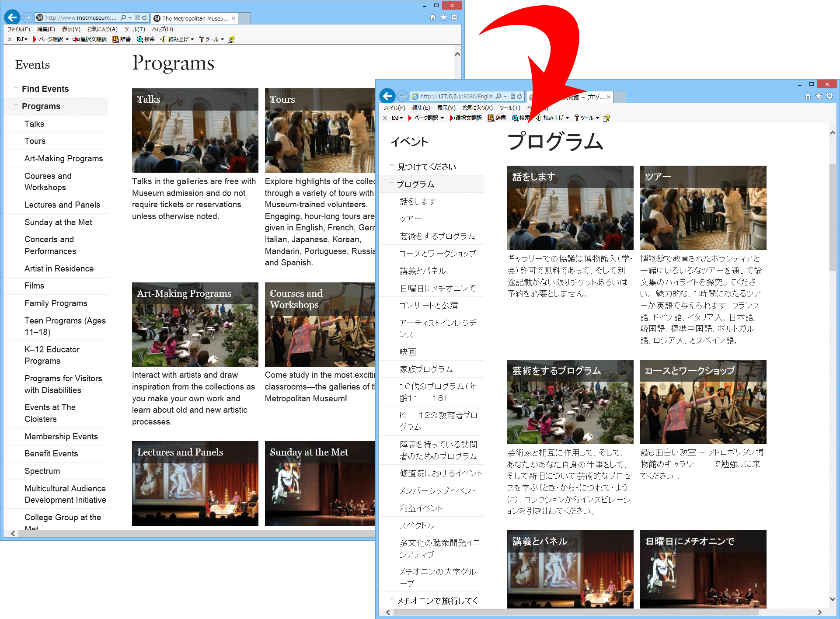Open お気に入り(A) menu in English window
The image size is (840, 619).
tap(102, 29)
